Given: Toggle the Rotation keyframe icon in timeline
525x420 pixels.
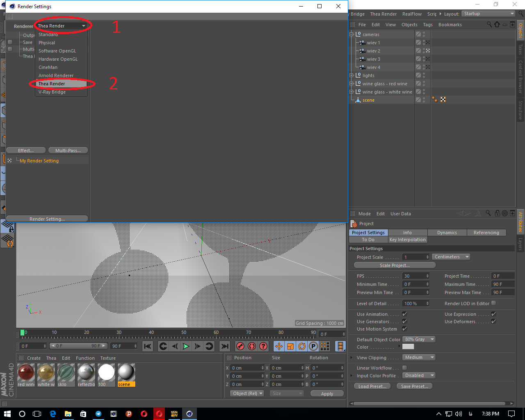Looking at the screenshot, I should tap(302, 346).
